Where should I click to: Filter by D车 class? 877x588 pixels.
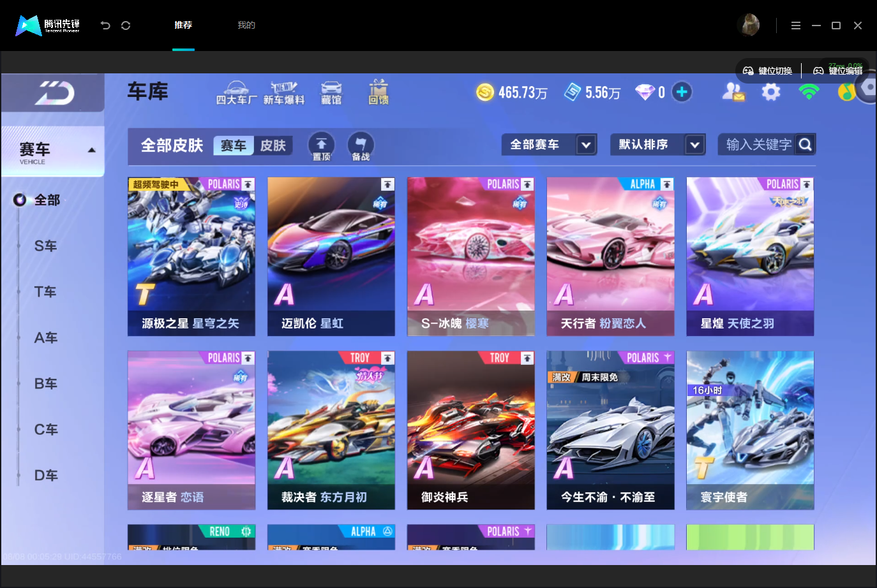pyautogui.click(x=46, y=476)
